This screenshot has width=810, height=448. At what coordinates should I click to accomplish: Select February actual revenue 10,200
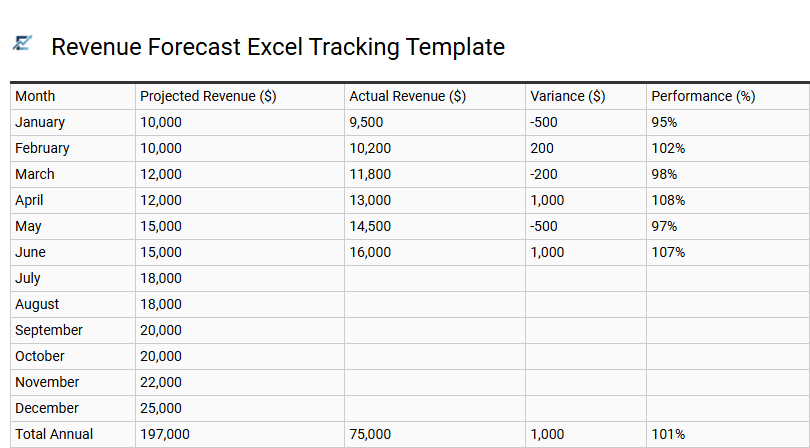point(370,148)
